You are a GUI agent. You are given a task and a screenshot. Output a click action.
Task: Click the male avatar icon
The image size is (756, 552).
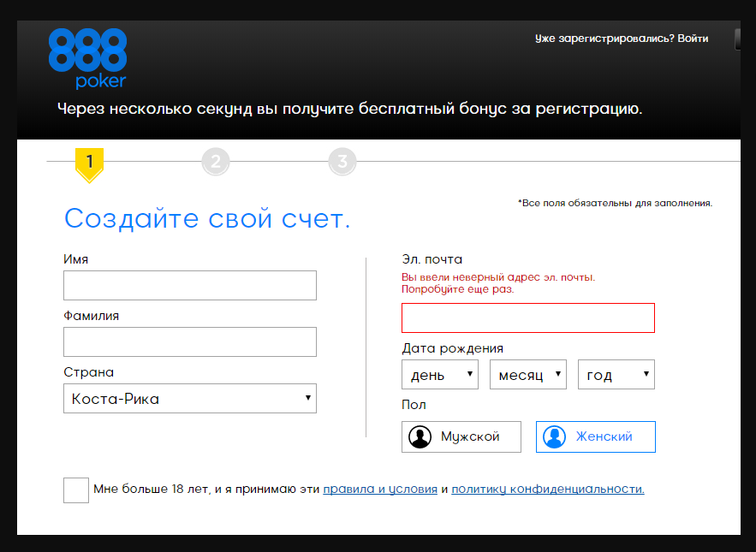(x=420, y=436)
